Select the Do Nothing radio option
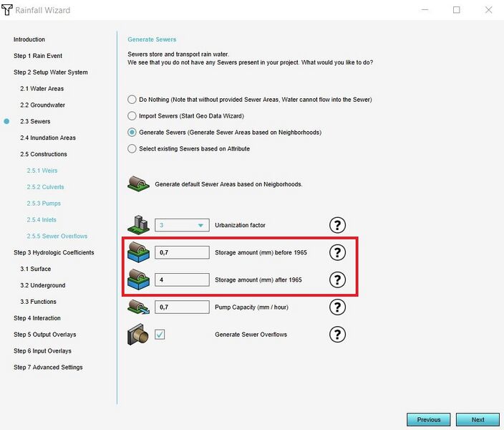 pos(132,100)
